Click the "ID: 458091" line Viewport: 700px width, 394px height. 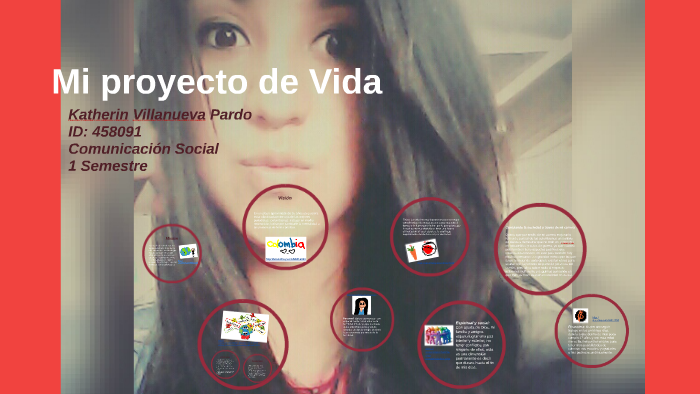click(105, 132)
